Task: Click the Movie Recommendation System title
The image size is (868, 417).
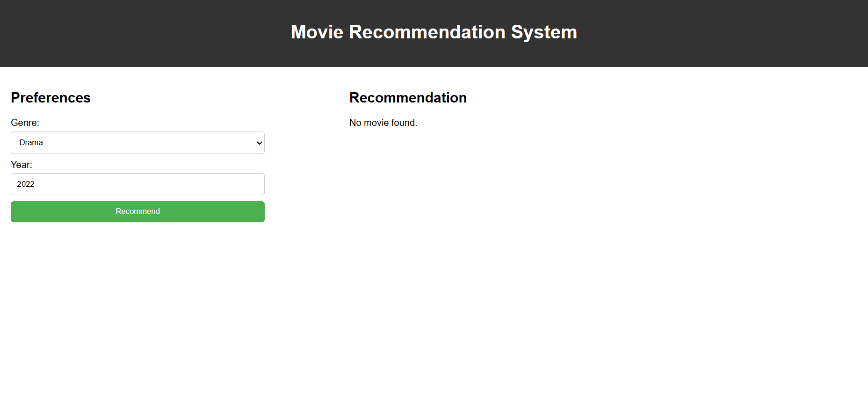Action: [x=434, y=32]
